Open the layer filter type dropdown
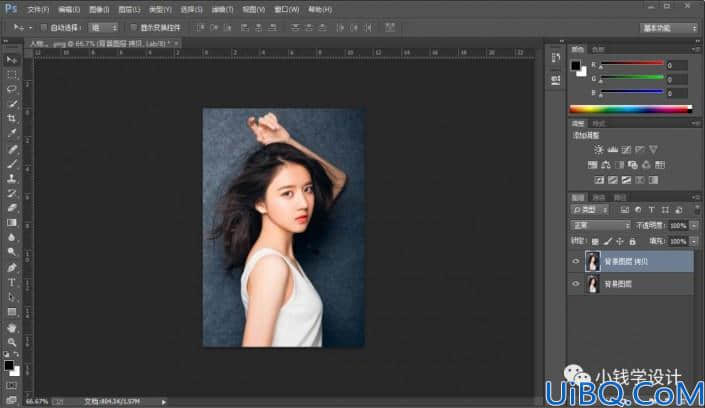The image size is (705, 408). pos(590,210)
